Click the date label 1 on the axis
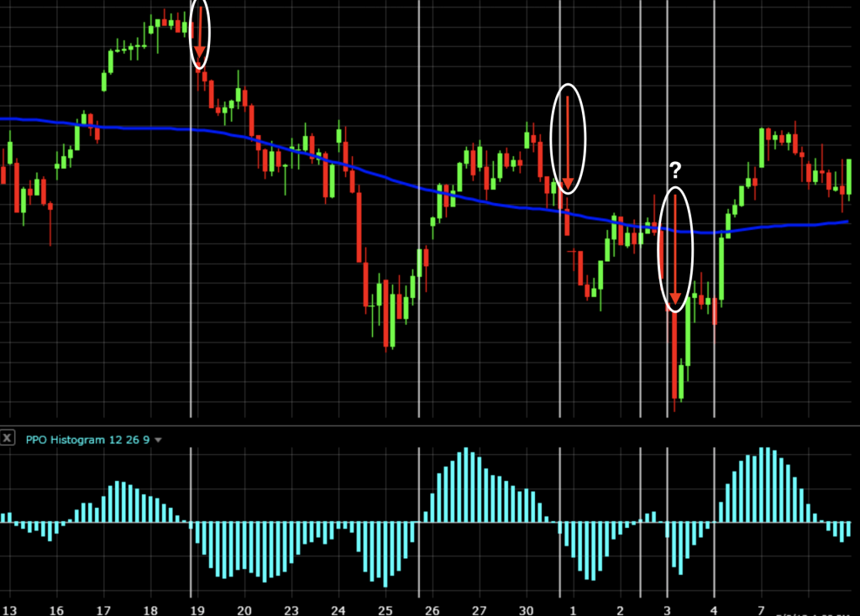 click(574, 607)
